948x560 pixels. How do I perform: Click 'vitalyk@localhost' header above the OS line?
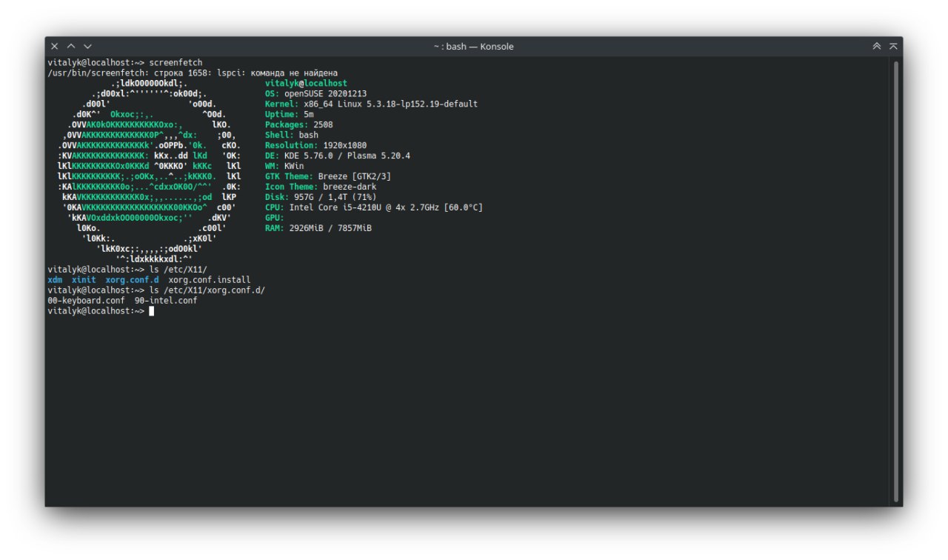306,83
